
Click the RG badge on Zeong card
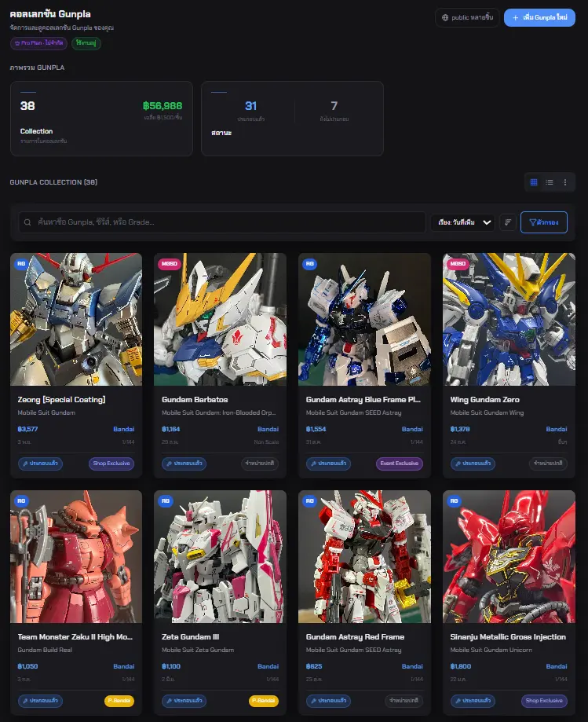[21, 264]
